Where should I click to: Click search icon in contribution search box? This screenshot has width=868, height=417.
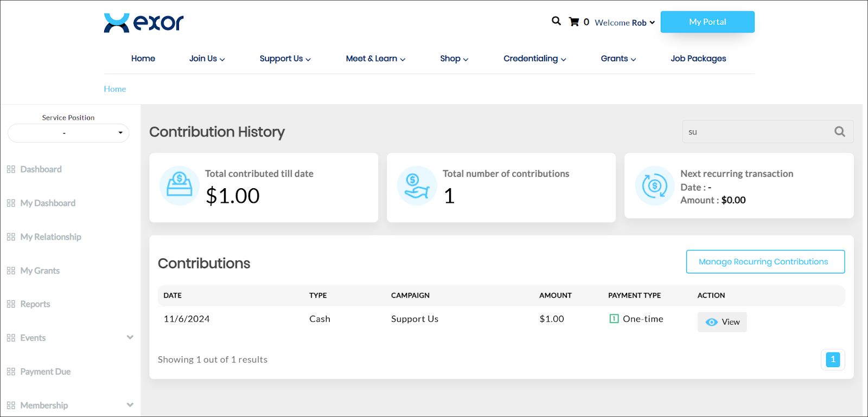(839, 132)
